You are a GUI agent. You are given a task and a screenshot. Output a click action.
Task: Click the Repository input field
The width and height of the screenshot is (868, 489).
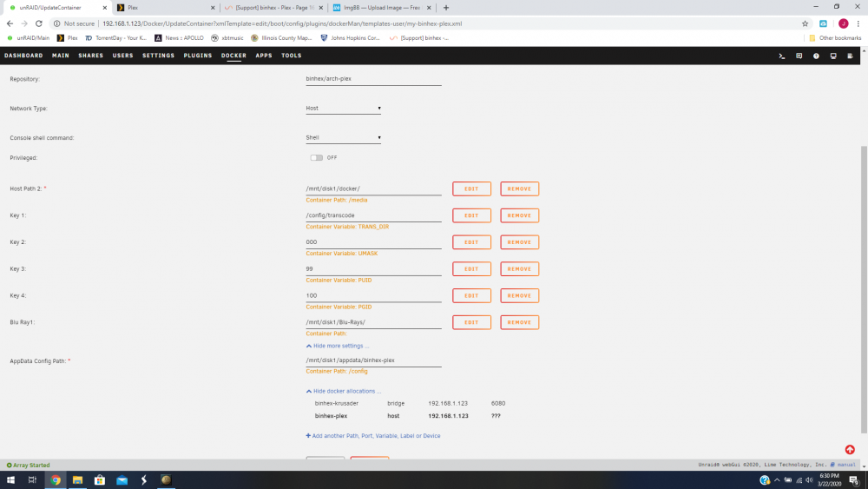(x=373, y=79)
